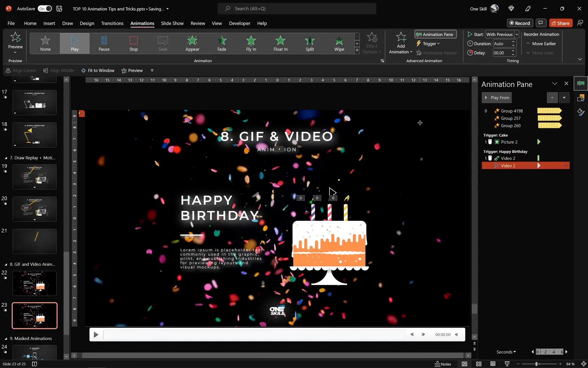Click Group 4198 yellow timing bar
The width and height of the screenshot is (588, 368).
[549, 111]
